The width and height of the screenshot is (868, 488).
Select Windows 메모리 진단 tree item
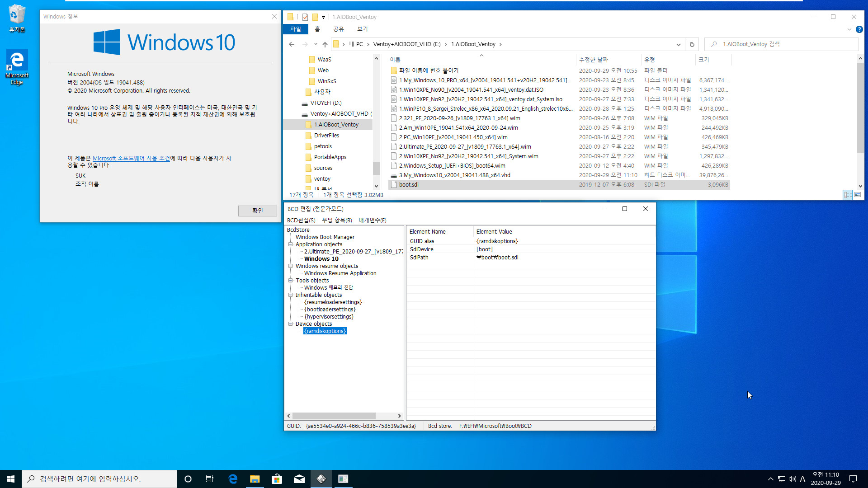[x=328, y=288]
